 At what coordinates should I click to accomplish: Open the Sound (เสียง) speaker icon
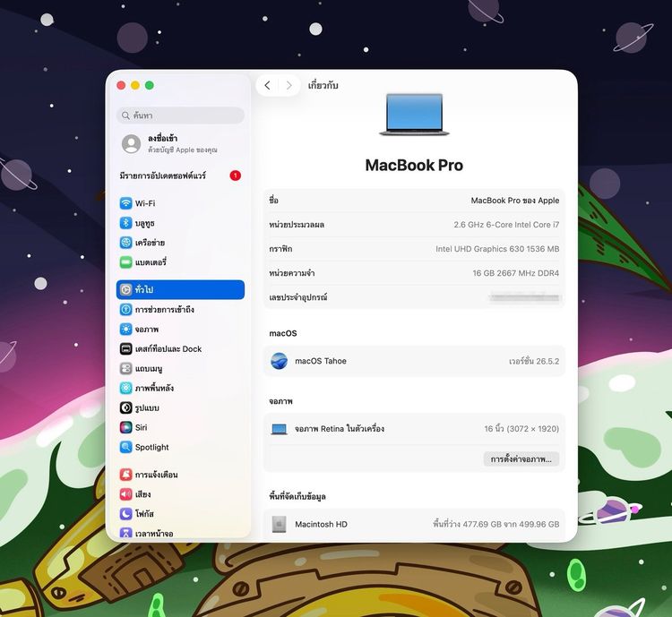[x=125, y=494]
